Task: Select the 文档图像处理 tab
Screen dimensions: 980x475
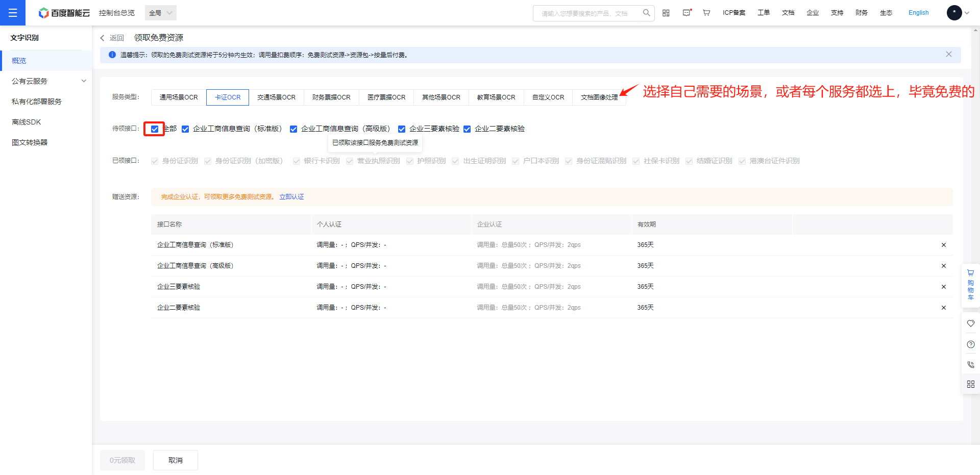Action: tap(599, 97)
